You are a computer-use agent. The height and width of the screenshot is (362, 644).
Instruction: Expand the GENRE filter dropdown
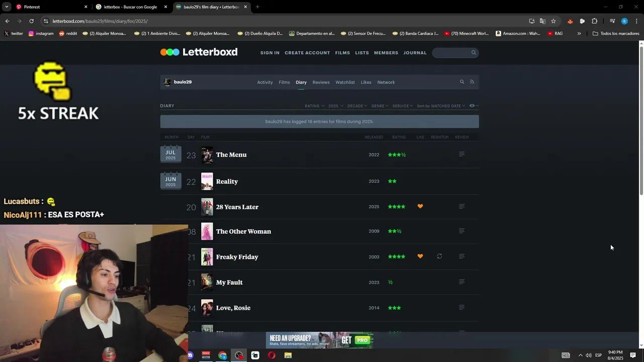click(380, 106)
